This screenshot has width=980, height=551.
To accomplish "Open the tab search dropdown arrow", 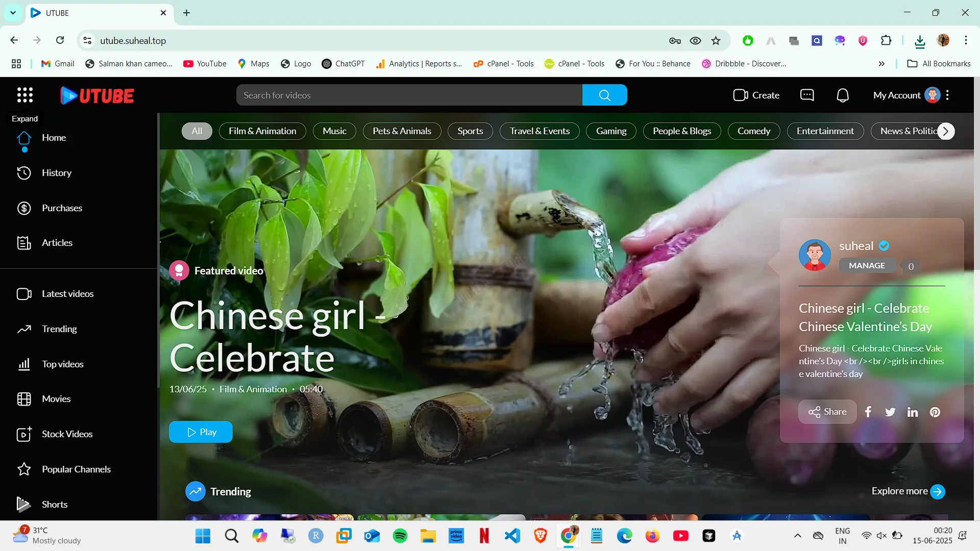I will coord(13,13).
